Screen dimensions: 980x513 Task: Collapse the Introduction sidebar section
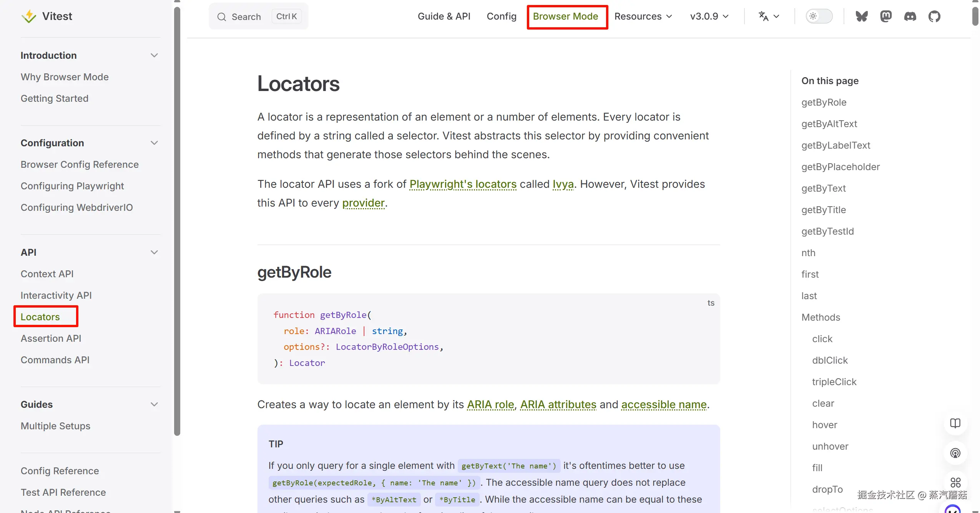click(x=154, y=55)
